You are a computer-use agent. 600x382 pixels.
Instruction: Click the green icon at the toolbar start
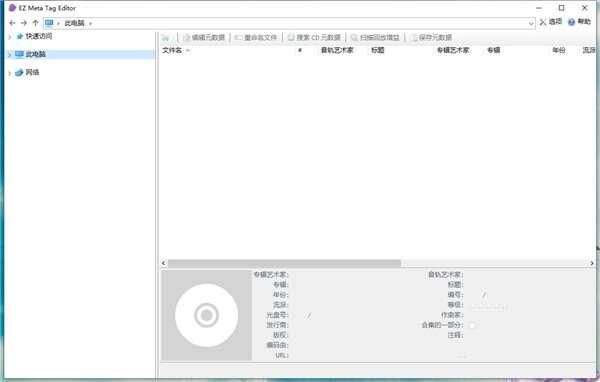click(166, 38)
